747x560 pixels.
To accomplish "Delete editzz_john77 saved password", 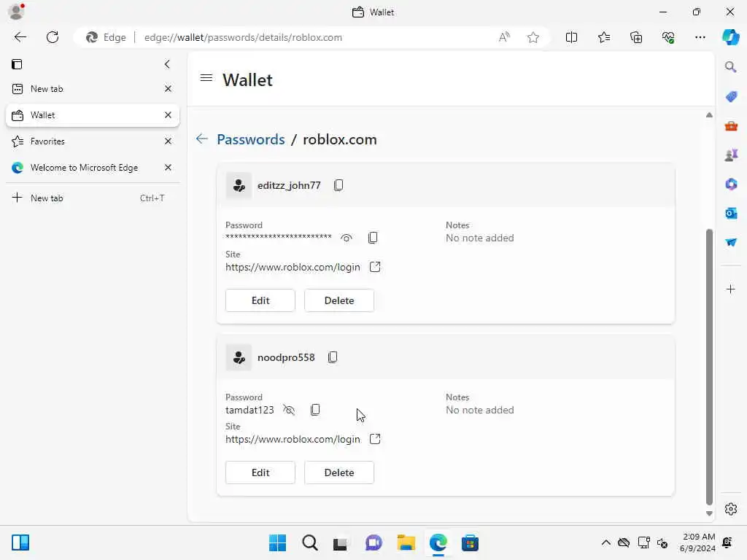I will click(339, 300).
